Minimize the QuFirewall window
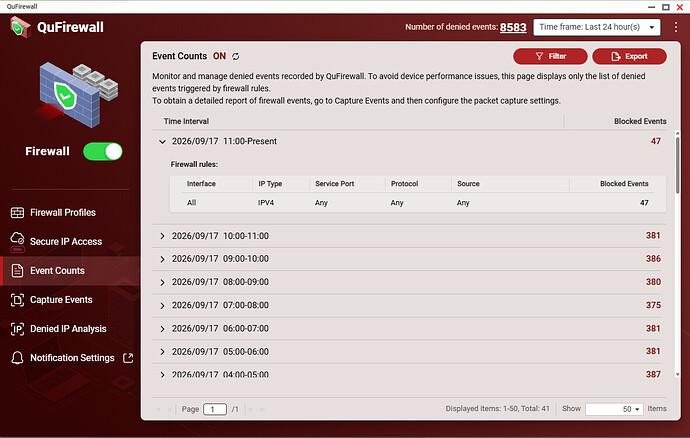This screenshot has width=690, height=438. [651, 7]
